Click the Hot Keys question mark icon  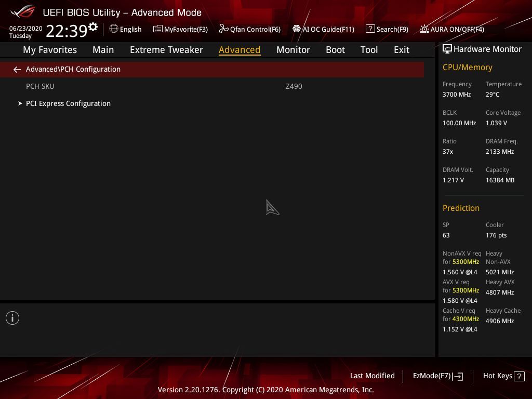pos(519,376)
